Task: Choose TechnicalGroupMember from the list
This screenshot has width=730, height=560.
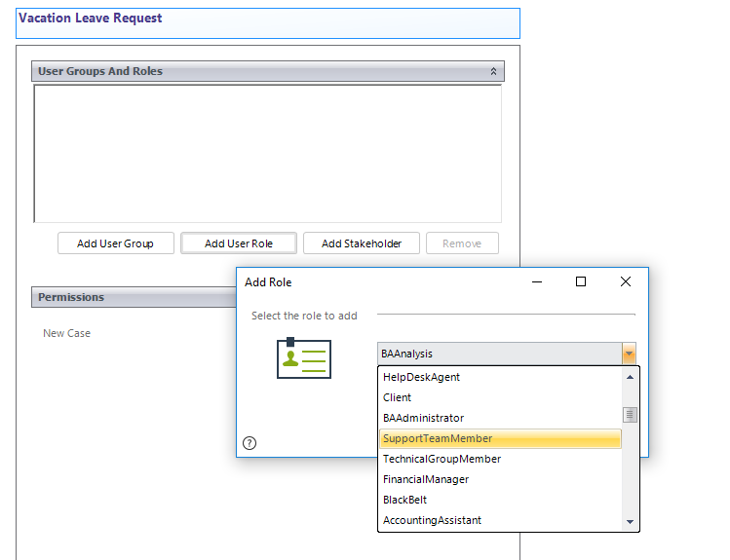Action: [x=442, y=459]
